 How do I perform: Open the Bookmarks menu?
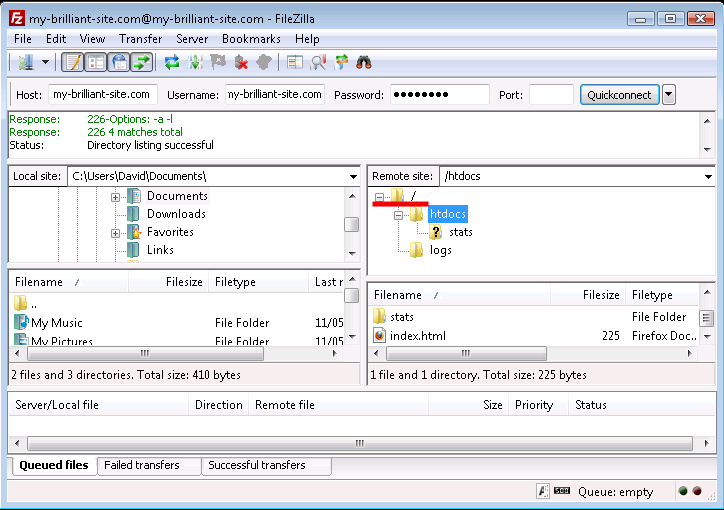(251, 39)
